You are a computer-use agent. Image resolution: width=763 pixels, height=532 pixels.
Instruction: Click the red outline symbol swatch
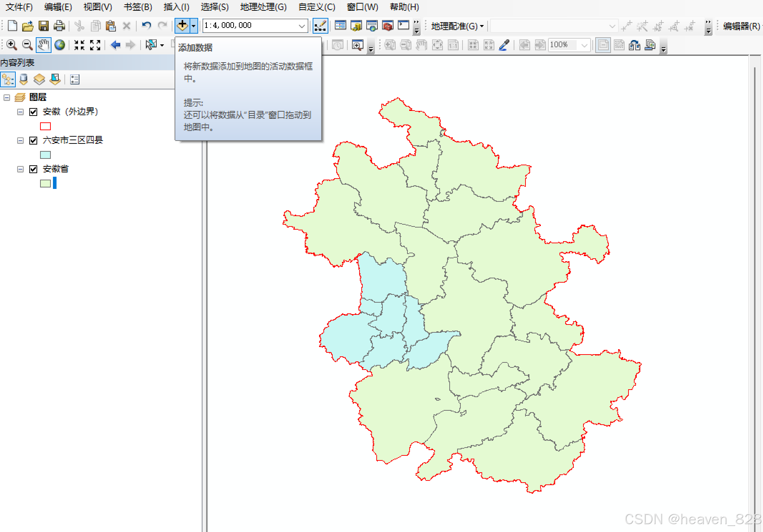coord(45,126)
